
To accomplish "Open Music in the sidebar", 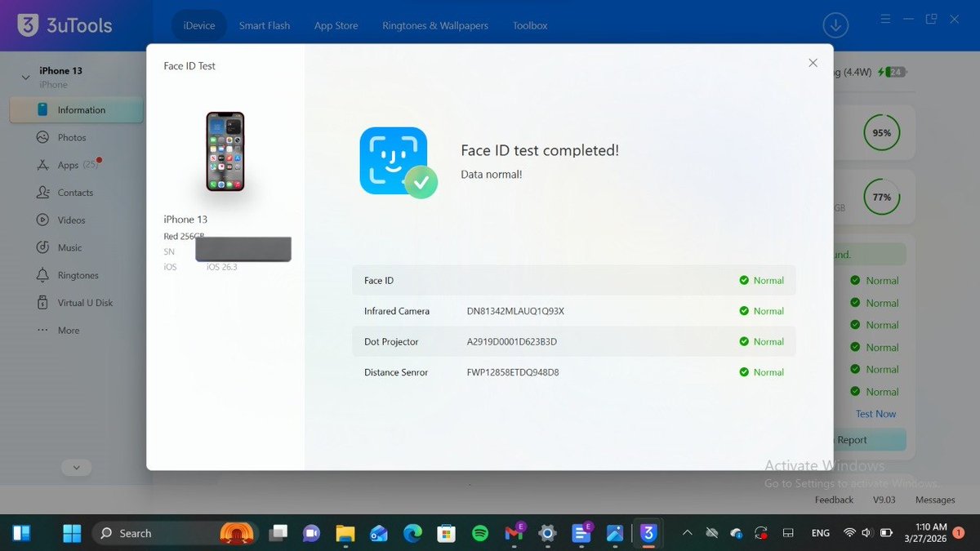I will (x=70, y=247).
